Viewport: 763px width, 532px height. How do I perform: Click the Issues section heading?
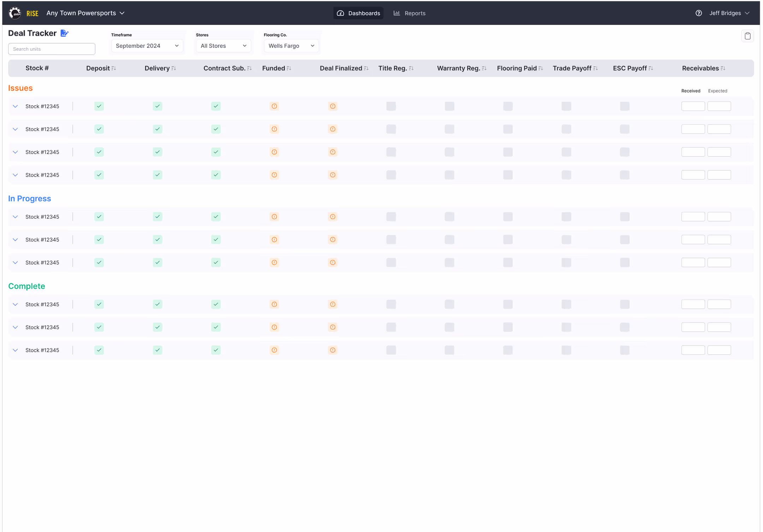tap(20, 88)
